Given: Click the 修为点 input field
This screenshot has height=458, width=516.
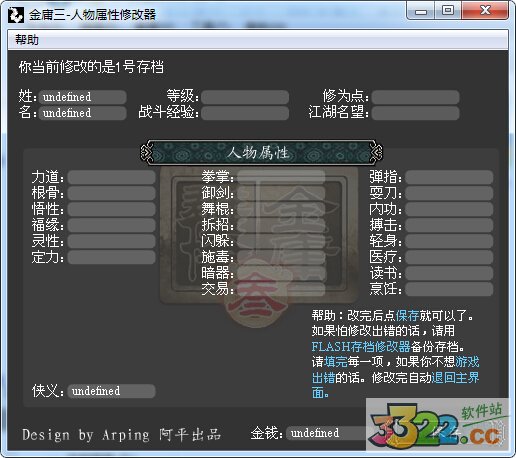Looking at the screenshot, I should (x=416, y=97).
